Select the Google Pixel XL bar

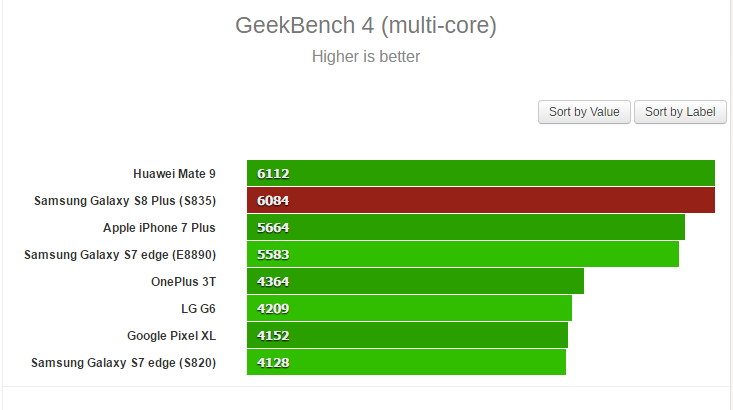407,335
